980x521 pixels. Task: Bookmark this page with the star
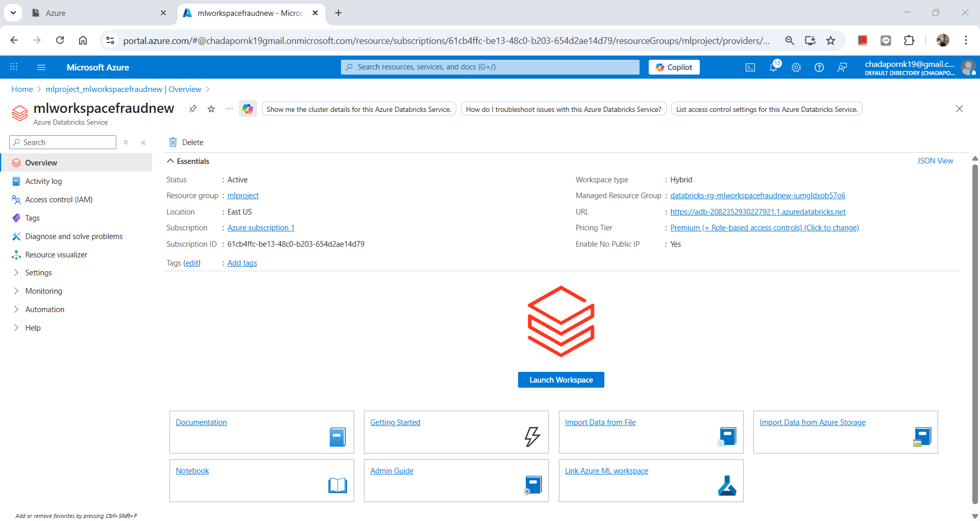click(x=831, y=40)
